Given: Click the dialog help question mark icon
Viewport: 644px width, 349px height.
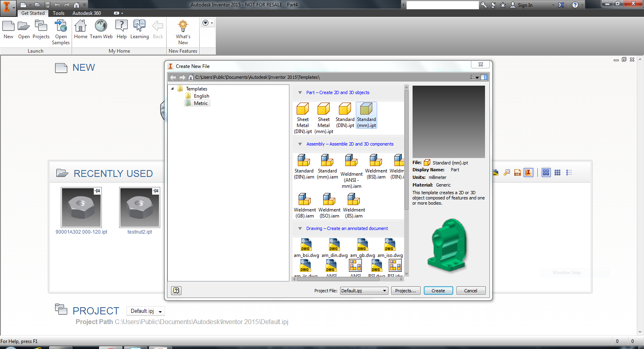Looking at the screenshot, I should [x=176, y=290].
